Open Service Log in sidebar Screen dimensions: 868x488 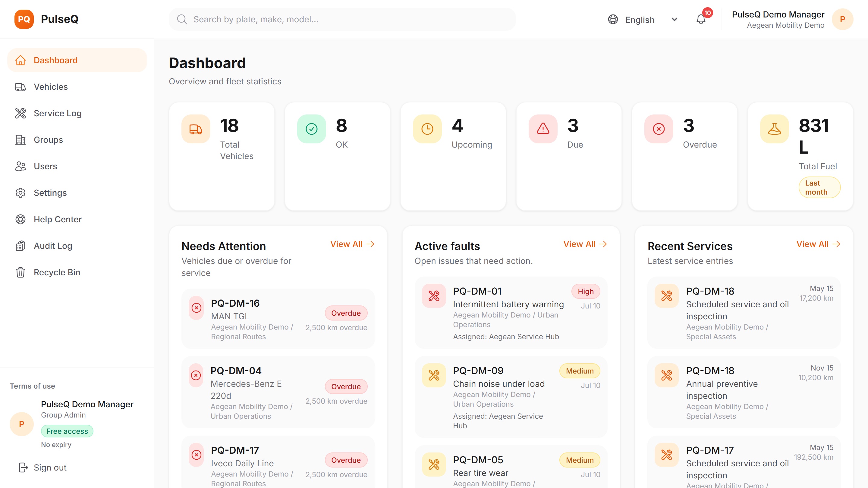[77, 113]
